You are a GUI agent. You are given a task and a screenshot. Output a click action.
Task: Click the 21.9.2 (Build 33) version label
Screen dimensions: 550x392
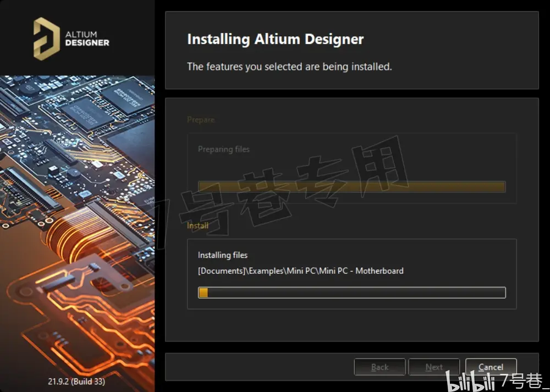[76, 381]
